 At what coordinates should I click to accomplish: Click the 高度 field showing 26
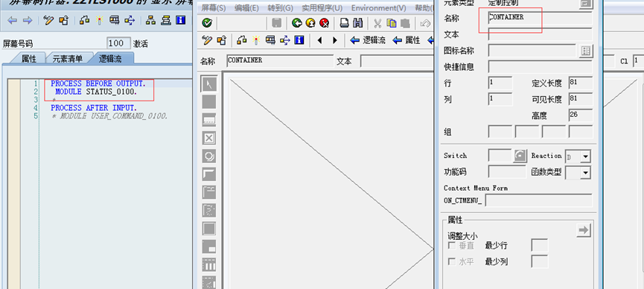click(581, 115)
